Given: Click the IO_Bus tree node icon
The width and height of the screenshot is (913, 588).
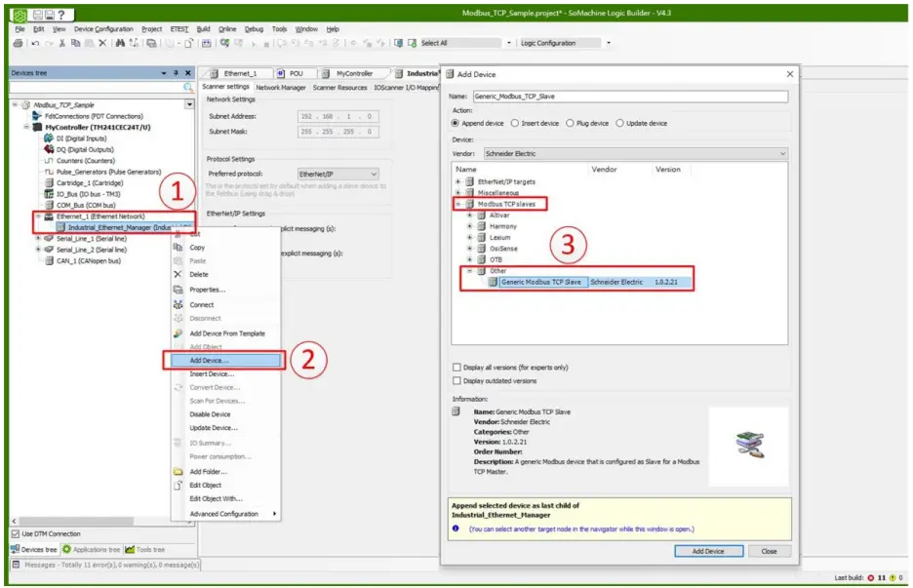Looking at the screenshot, I should click(49, 194).
